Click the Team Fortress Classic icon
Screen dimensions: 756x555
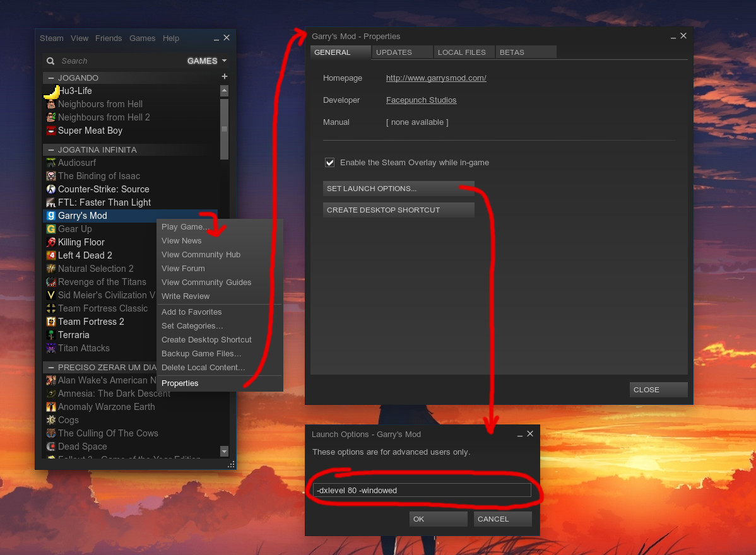(x=51, y=308)
